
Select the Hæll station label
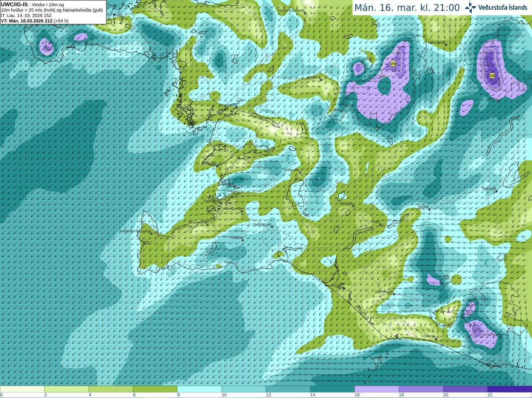click(x=376, y=222)
